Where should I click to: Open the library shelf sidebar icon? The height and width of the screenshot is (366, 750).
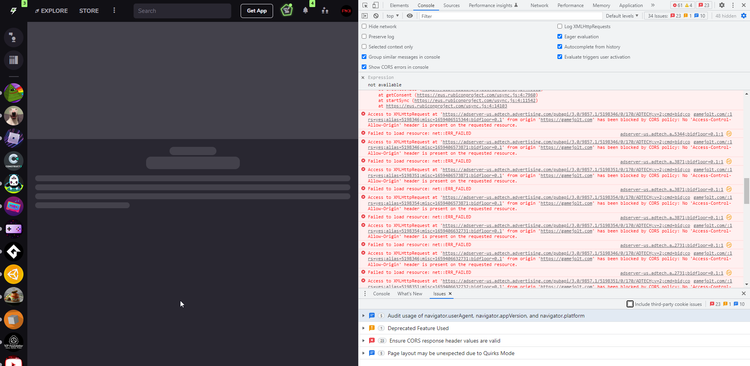tap(13, 60)
